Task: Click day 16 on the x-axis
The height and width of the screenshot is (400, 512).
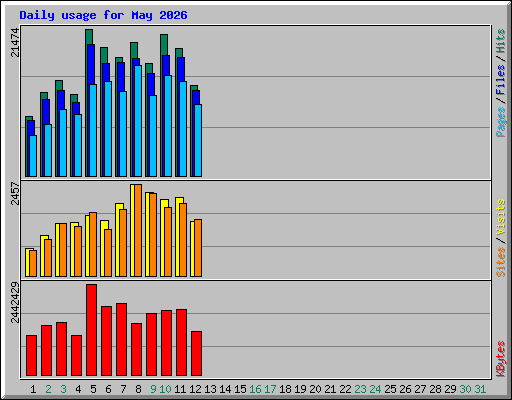Action: click(x=255, y=389)
